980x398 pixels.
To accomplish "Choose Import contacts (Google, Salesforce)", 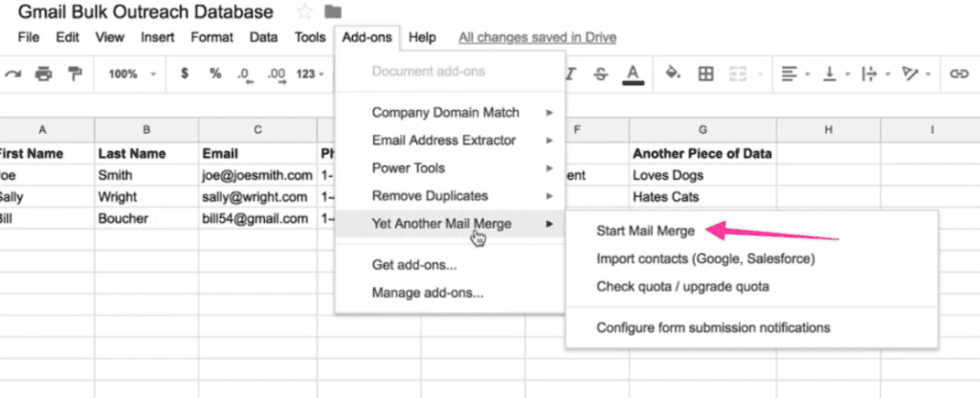I will 752,258.
